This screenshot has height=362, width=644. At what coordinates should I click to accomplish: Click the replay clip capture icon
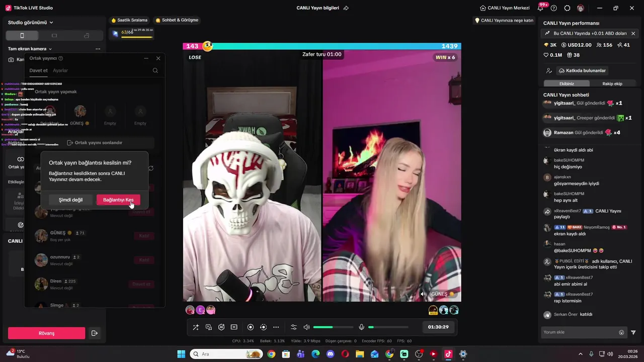point(263,327)
